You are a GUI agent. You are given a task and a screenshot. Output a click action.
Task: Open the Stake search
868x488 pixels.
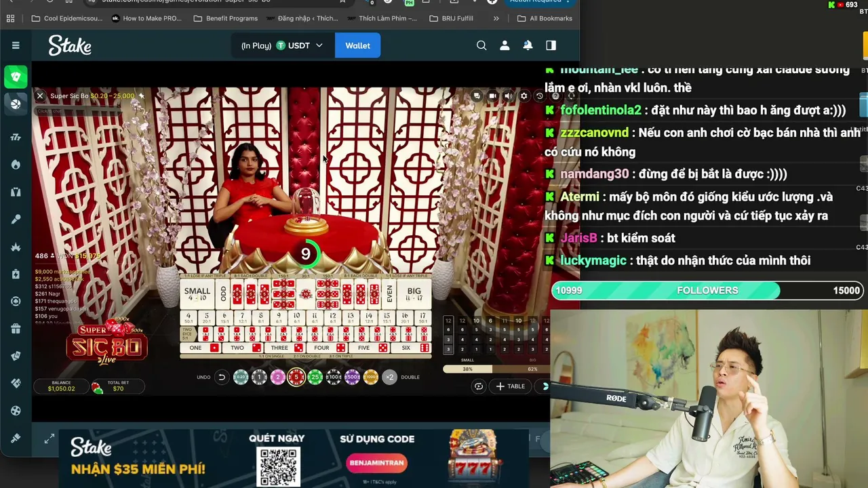(x=481, y=45)
